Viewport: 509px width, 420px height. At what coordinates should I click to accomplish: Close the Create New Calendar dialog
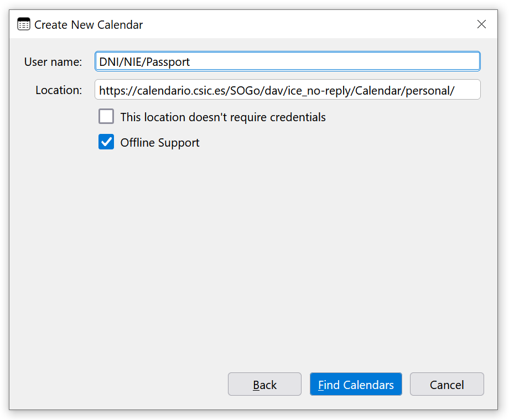point(481,24)
